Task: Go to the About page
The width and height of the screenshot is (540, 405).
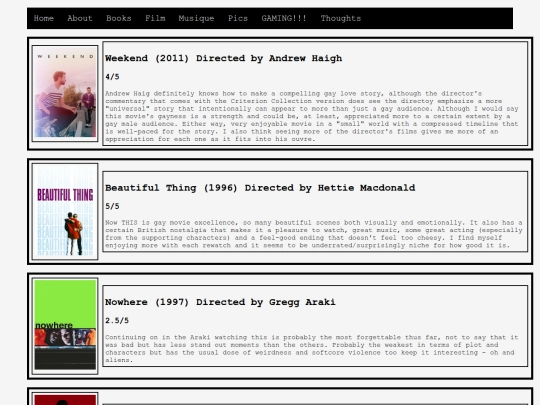Action: click(80, 18)
